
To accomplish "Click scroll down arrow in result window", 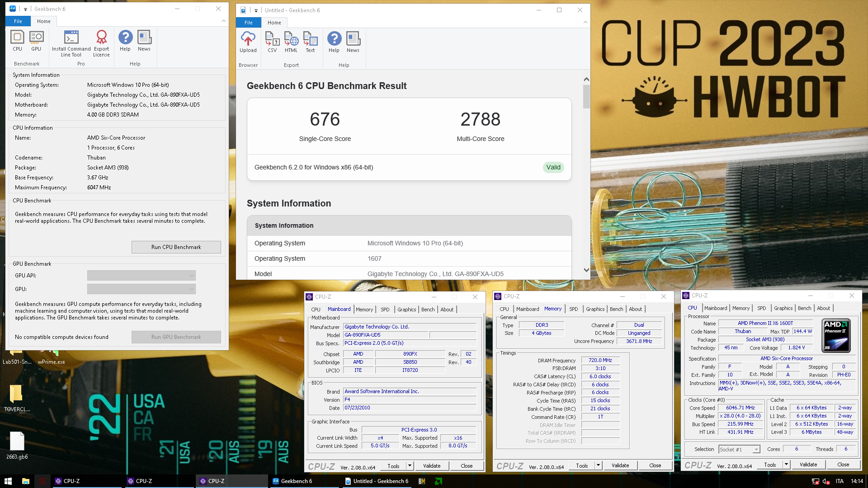I will click(x=586, y=270).
